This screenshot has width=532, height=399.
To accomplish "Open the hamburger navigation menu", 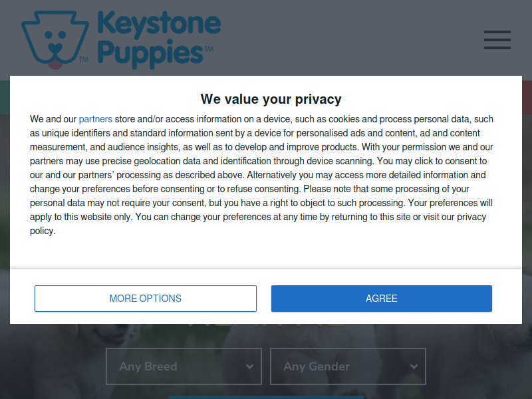I will [x=497, y=40].
